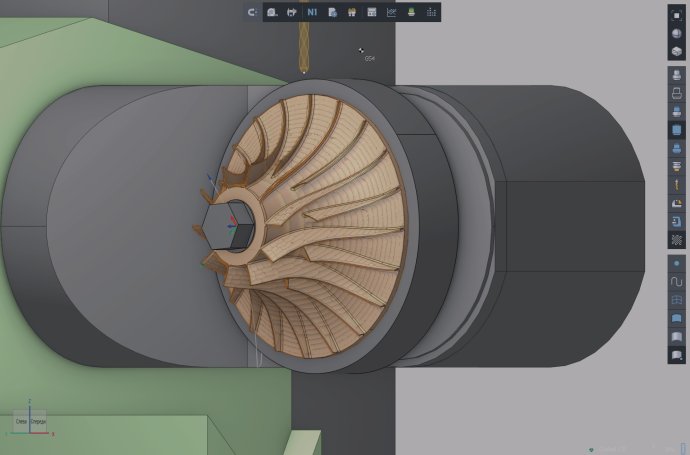Viewport: 690px width, 455px height.
Task: Toggle the point display dot icon
Action: [677, 263]
